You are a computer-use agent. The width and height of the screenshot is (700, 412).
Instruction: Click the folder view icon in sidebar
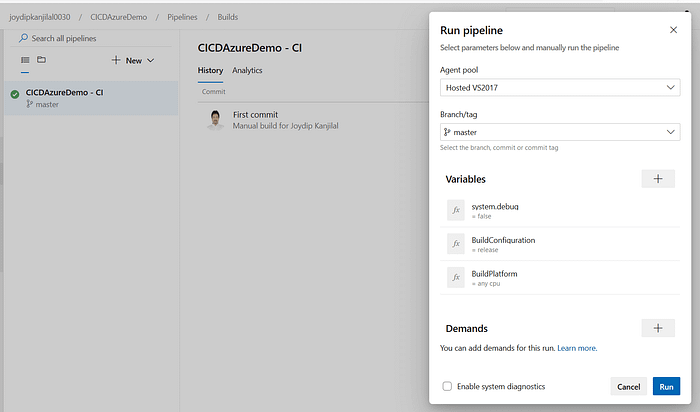click(x=41, y=60)
